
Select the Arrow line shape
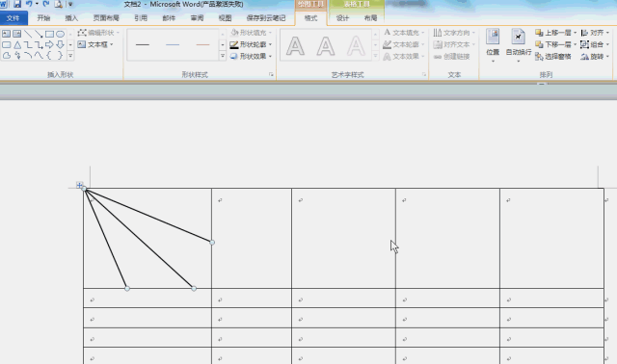tap(39, 34)
